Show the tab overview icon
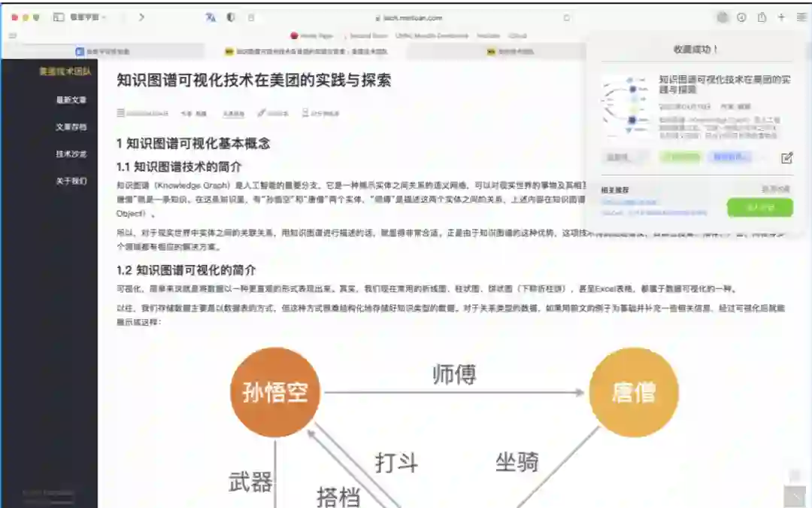Viewport: 812px width, 508px height. click(801, 17)
